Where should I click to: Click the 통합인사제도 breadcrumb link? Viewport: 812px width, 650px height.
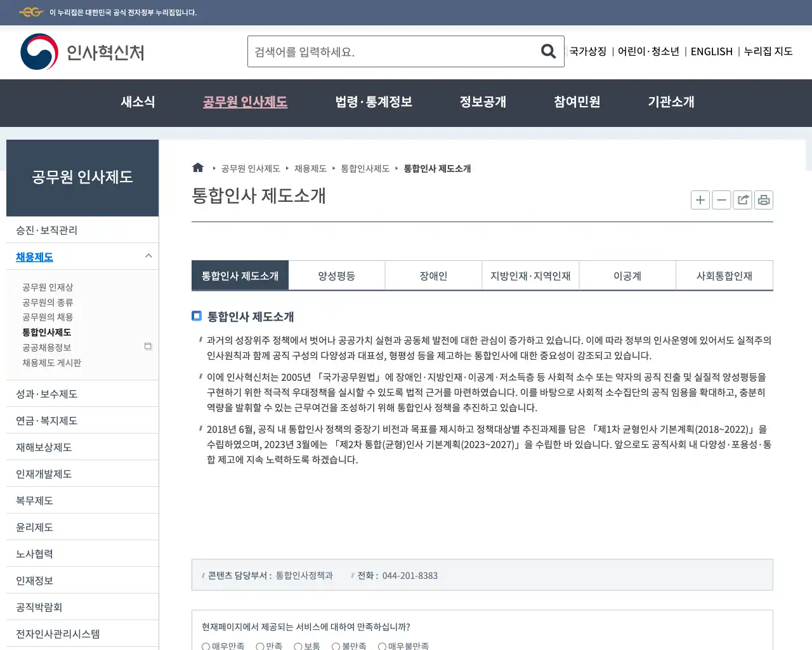365,168
